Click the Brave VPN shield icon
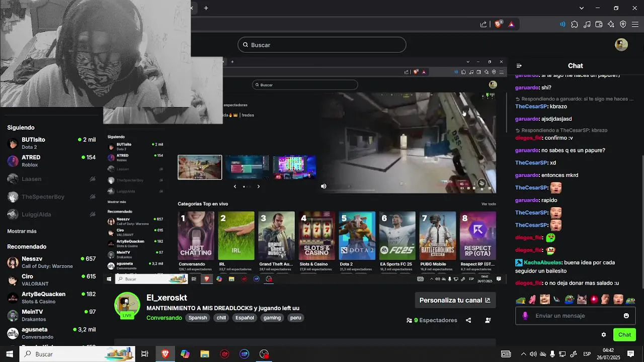 tap(623, 24)
